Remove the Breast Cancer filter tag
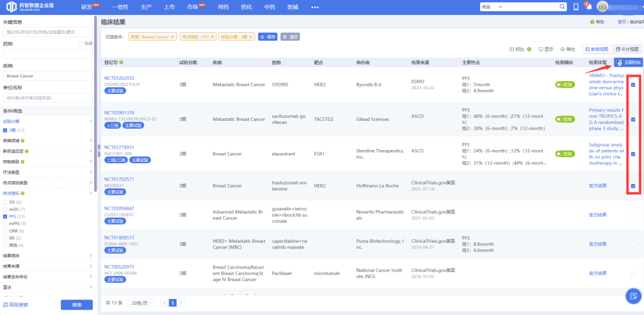 coord(172,37)
